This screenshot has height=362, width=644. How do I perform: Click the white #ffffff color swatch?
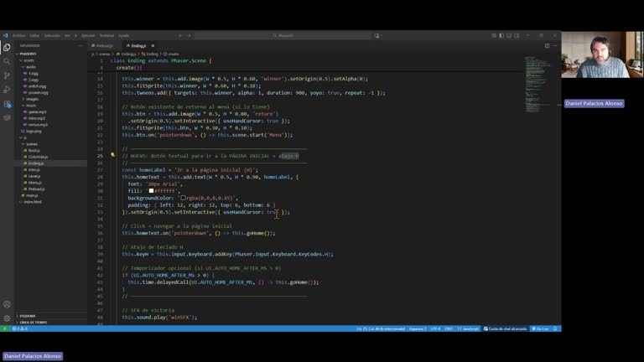tap(151, 191)
